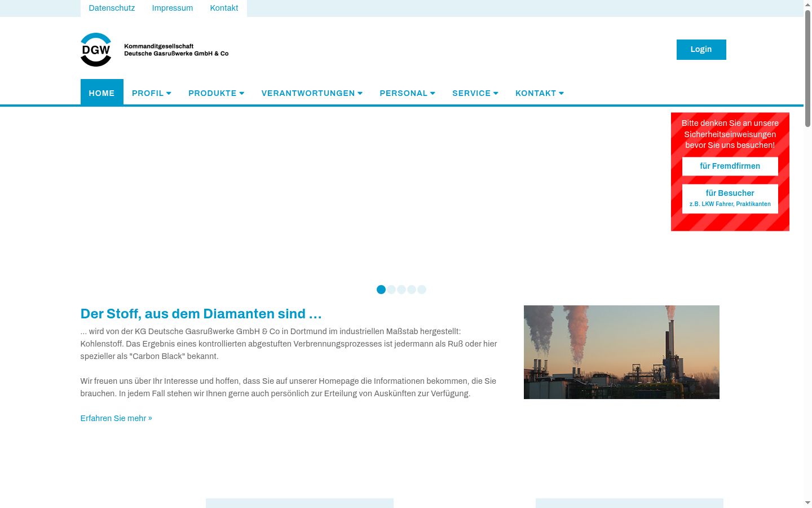This screenshot has width=812, height=508.
Task: Click the für Fremdfirmen button
Action: click(x=730, y=166)
